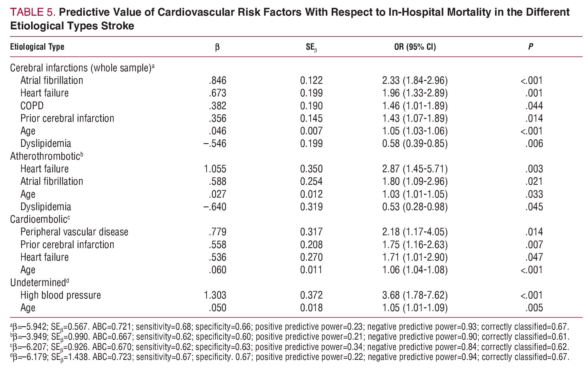Select the Undetermined section heading
Image resolution: width=588 pixels, height=373 pixels.
38,283
